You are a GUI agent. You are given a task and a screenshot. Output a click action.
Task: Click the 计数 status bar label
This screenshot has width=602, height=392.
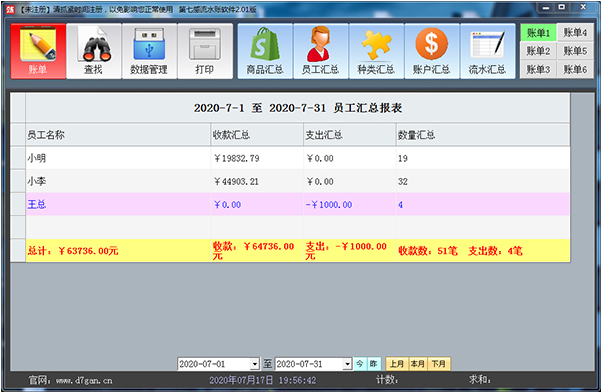click(x=387, y=380)
